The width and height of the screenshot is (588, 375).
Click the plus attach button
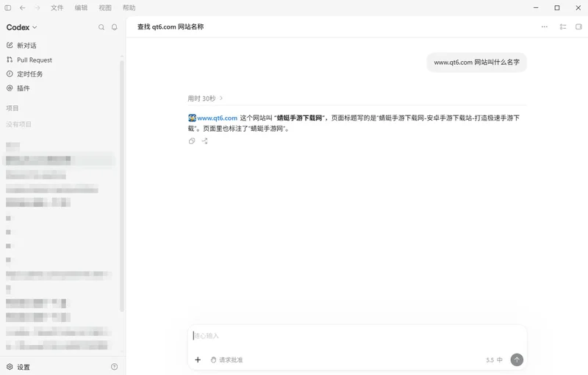click(198, 360)
